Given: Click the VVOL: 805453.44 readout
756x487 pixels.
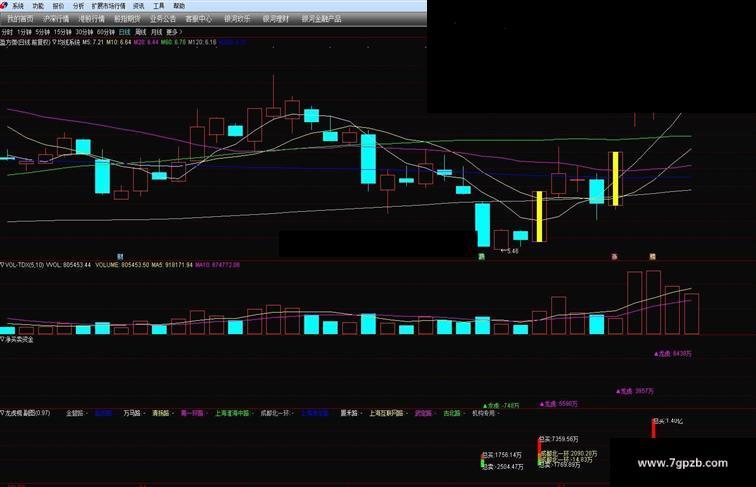Looking at the screenshot, I should [68, 265].
